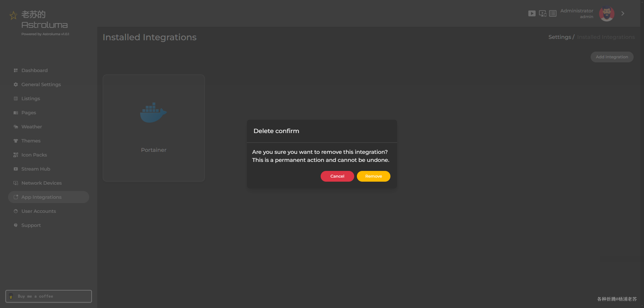Click the play video icon in header
644x308 pixels.
click(x=532, y=13)
